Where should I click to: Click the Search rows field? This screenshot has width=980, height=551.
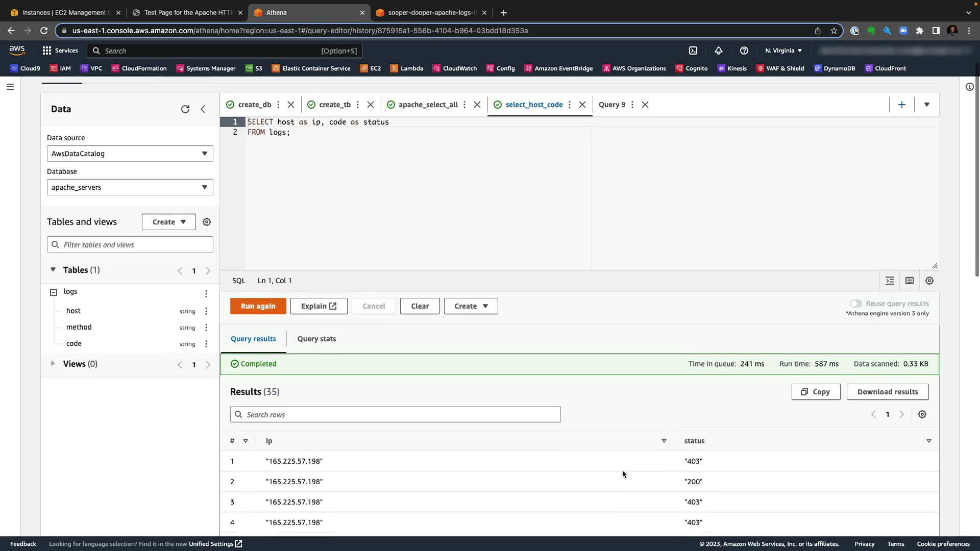tap(396, 414)
